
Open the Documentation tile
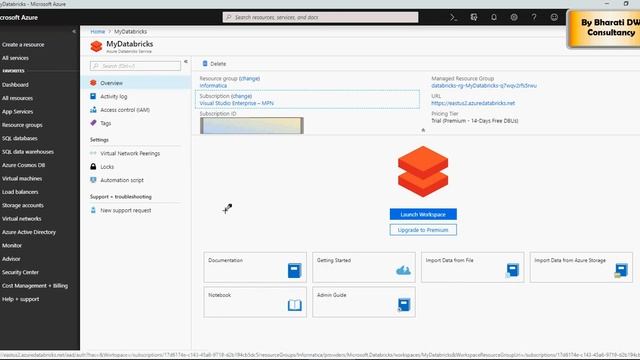coord(255,267)
